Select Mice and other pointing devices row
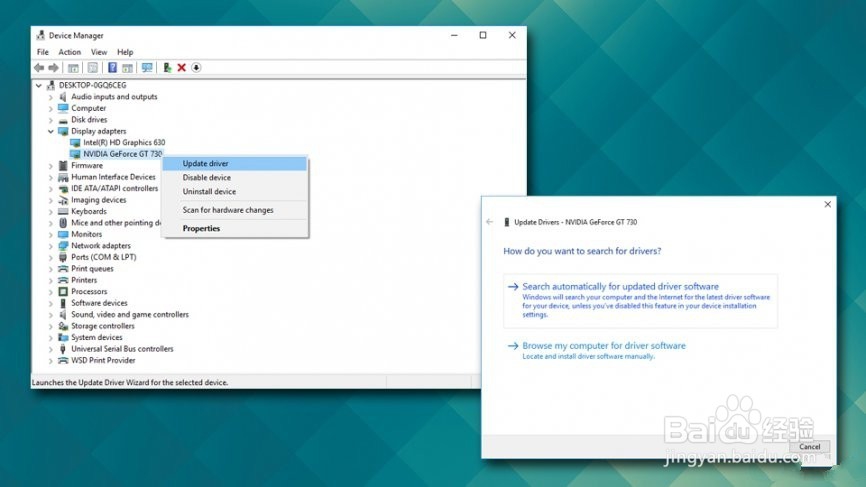 tap(116, 223)
